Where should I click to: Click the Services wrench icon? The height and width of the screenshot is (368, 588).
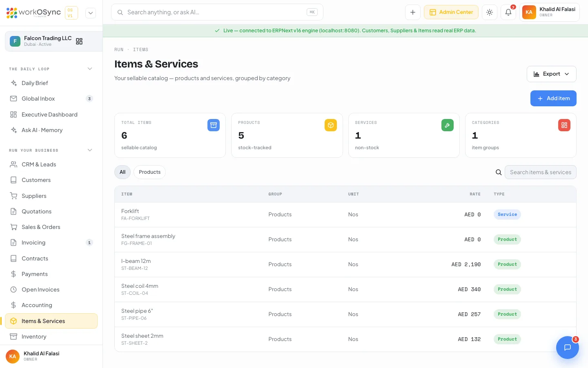[x=448, y=125]
